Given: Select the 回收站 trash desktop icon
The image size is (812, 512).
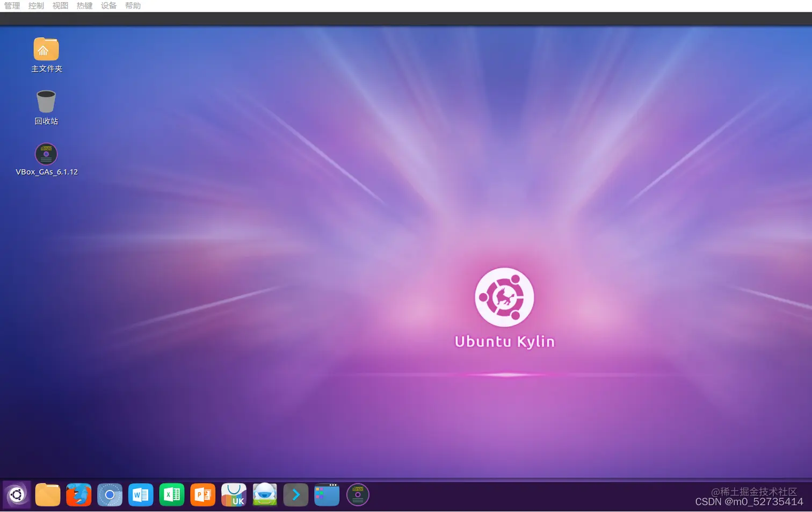Looking at the screenshot, I should click(x=46, y=102).
